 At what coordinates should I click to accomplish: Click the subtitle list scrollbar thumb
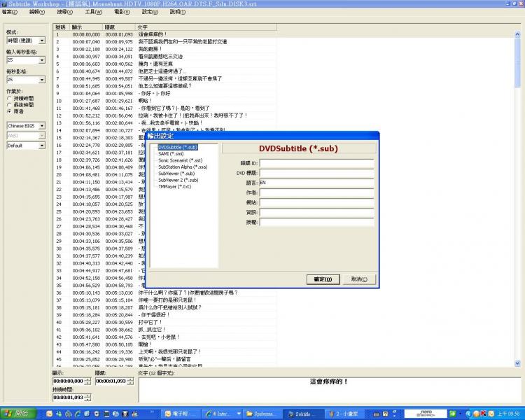click(x=517, y=62)
